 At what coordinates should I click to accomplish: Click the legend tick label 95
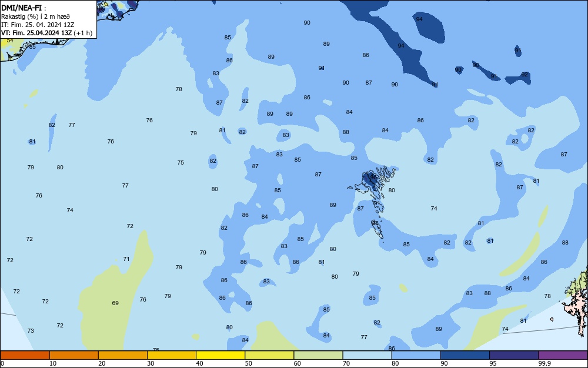coord(493,363)
